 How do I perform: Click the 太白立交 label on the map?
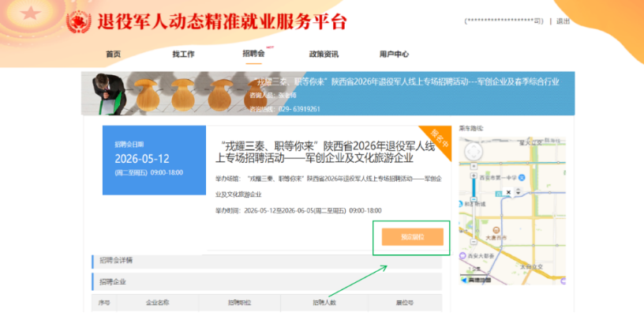531,266
